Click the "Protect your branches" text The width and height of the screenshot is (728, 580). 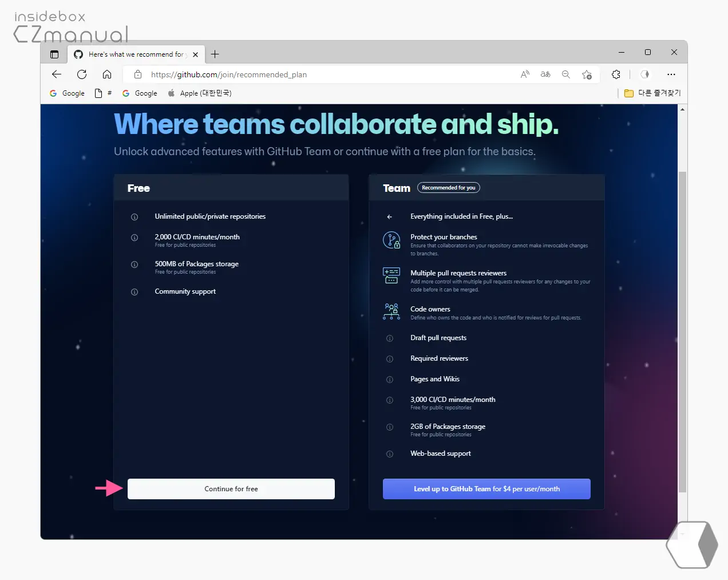point(444,237)
